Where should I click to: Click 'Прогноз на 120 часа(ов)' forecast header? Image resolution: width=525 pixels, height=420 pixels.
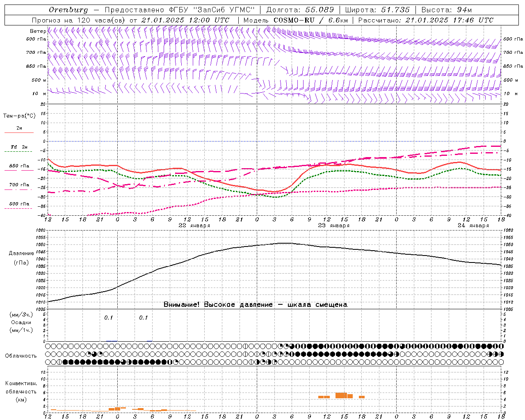tap(79, 20)
